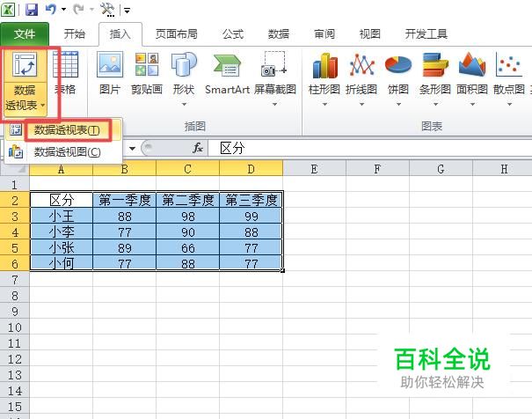
Task: Insert a Picture (图片)
Action: pos(110,73)
